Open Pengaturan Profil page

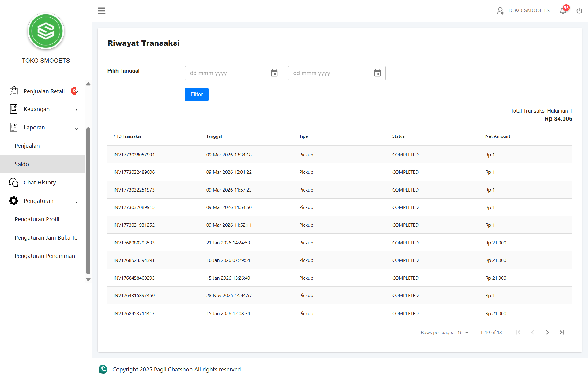[x=37, y=219]
